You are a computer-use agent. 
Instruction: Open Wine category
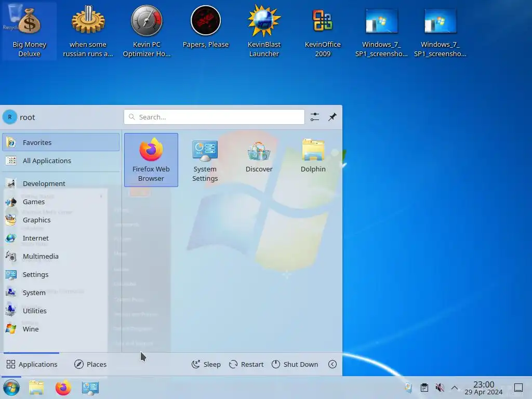(x=61, y=329)
